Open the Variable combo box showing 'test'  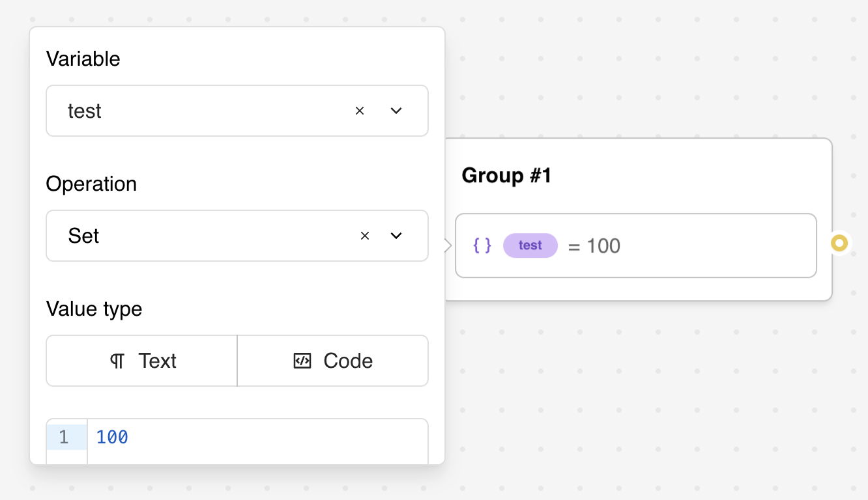195,111
